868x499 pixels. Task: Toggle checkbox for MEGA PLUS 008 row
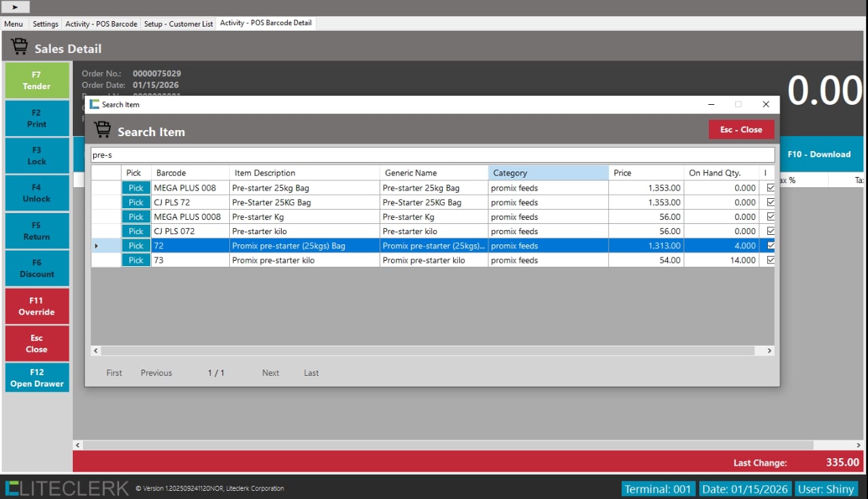(770, 188)
